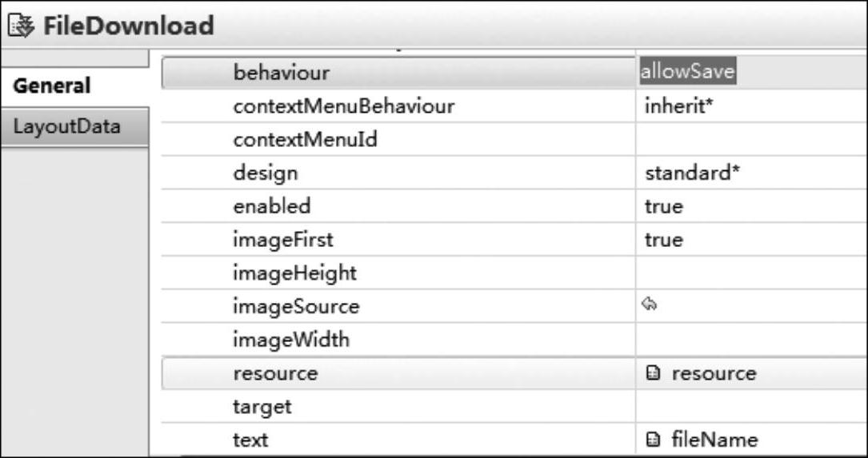868x458 pixels.
Task: Click the FileDownload title label
Action: click(129, 26)
